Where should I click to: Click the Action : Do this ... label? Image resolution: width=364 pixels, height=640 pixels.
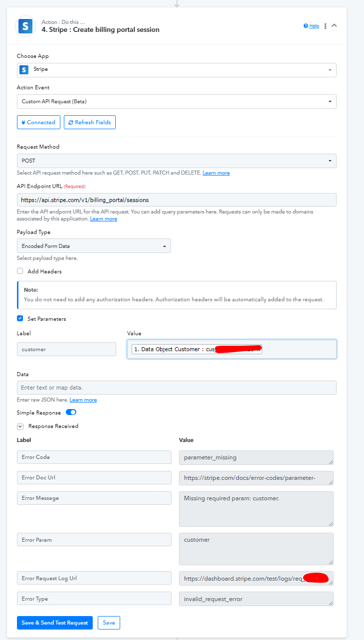pos(63,22)
